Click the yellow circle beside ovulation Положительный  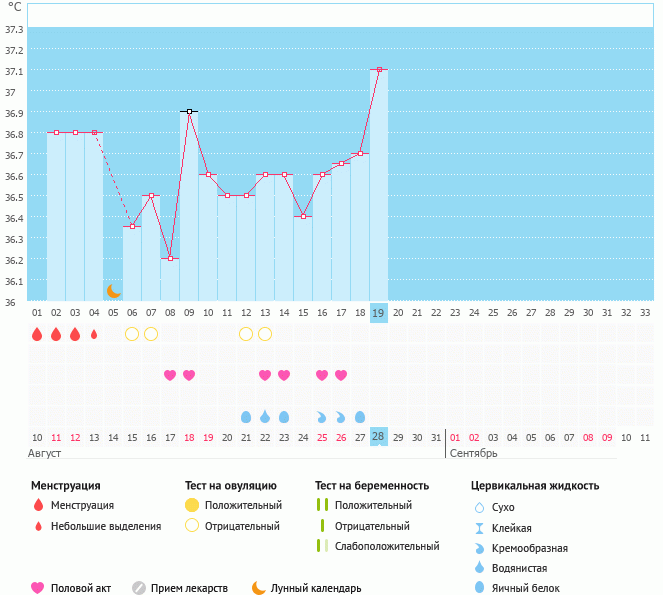point(191,505)
